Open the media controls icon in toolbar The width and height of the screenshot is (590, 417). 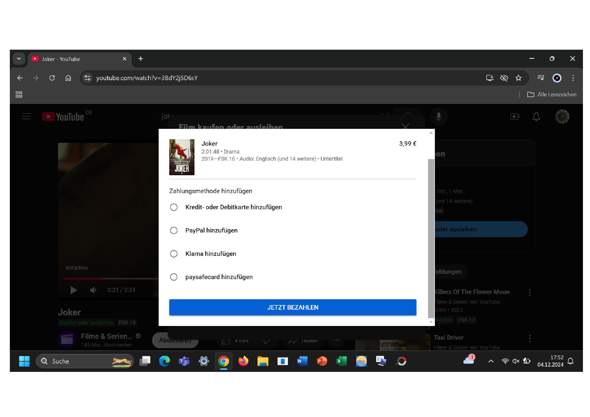pyautogui.click(x=541, y=78)
